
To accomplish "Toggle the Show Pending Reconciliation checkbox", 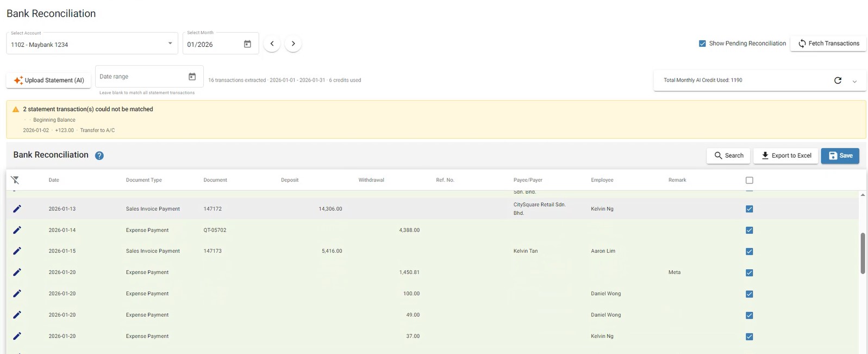I will (702, 44).
